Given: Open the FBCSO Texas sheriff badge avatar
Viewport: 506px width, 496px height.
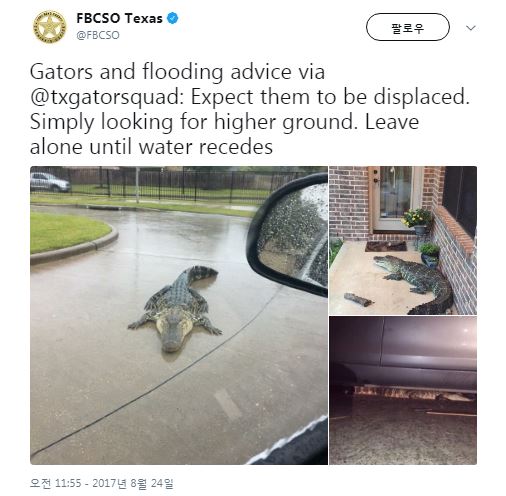Looking at the screenshot, I should click(x=49, y=27).
